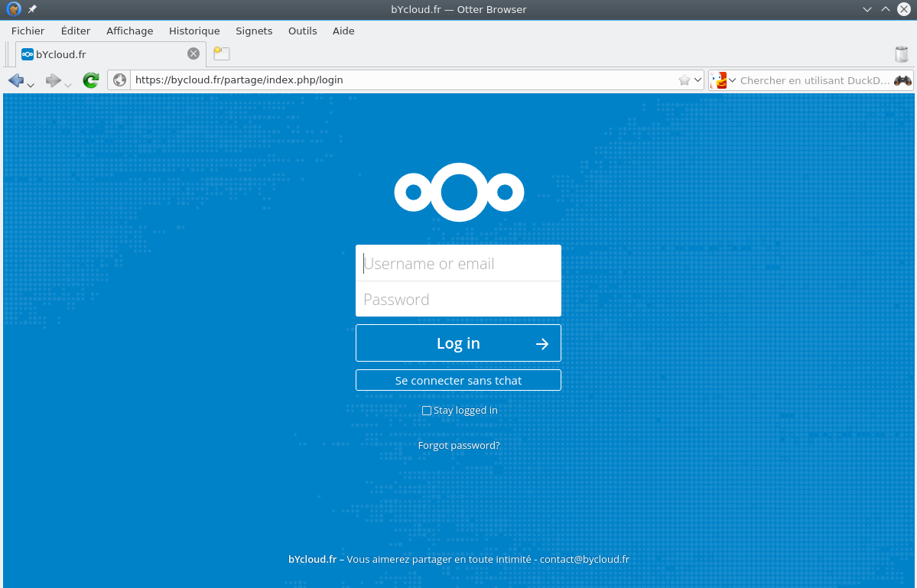Click the Password field
The image size is (917, 588).
[x=459, y=299]
